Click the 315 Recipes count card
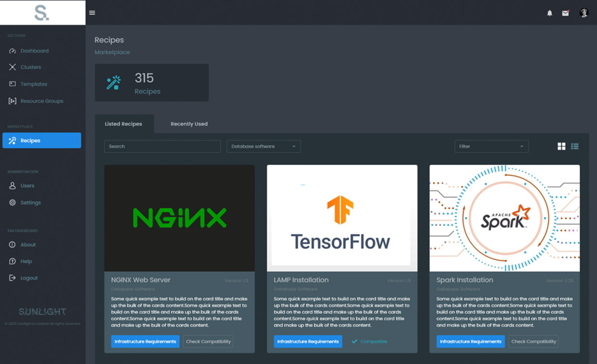597x364 pixels. click(152, 83)
